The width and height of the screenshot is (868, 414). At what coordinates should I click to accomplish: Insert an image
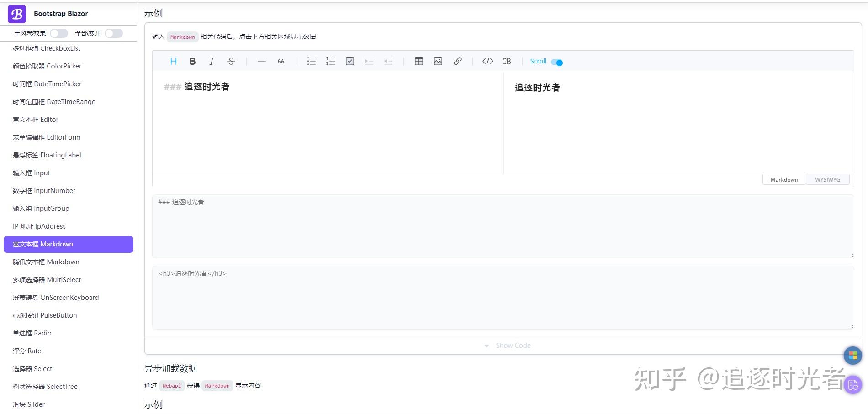point(438,61)
